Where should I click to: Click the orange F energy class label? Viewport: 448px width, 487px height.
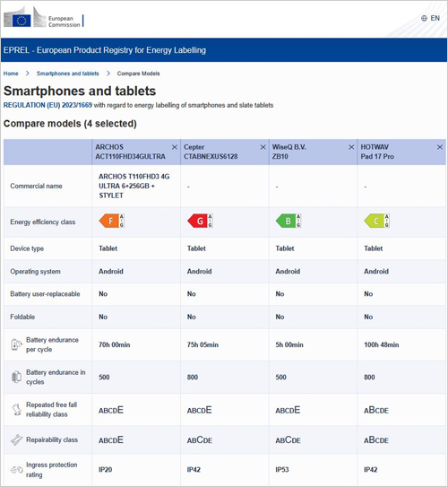(x=112, y=221)
